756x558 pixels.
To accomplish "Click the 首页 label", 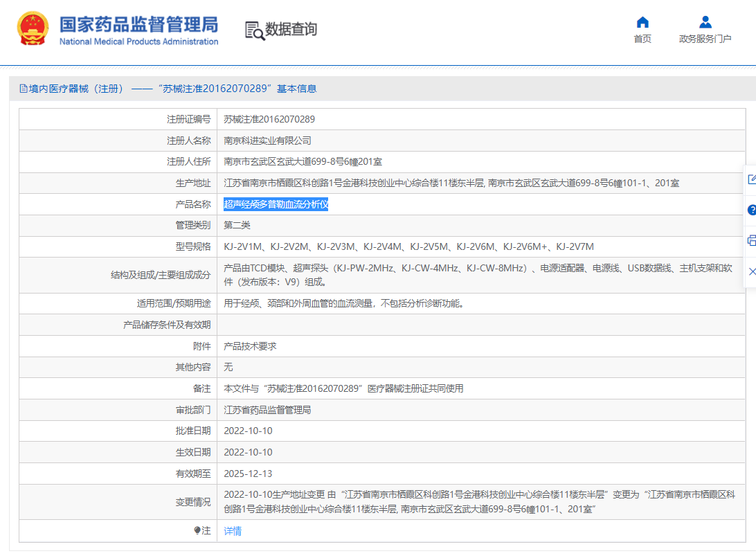I will (642, 39).
